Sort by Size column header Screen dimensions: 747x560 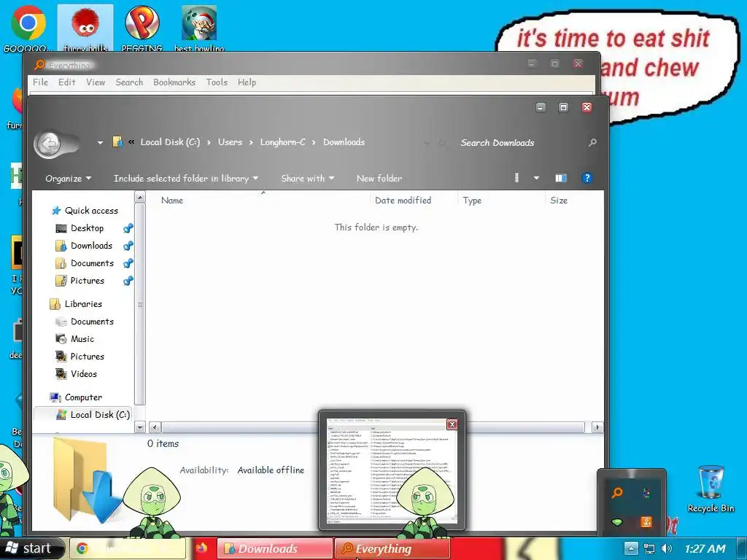point(573,201)
